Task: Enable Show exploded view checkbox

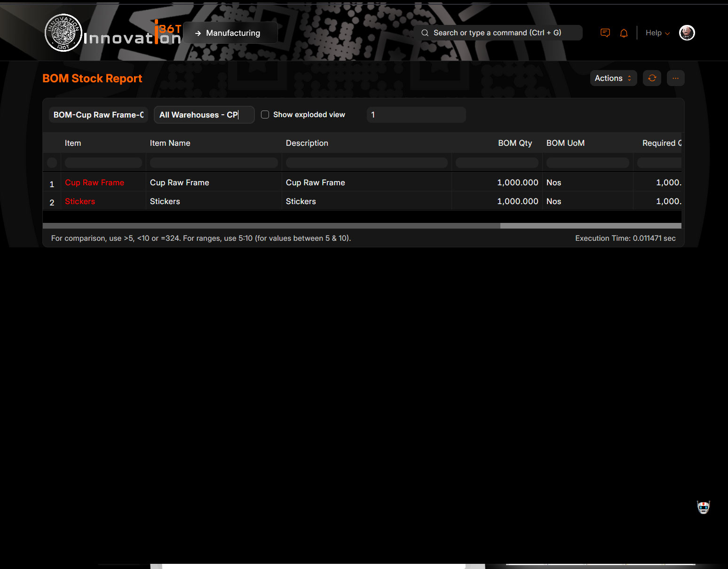Action: click(265, 115)
